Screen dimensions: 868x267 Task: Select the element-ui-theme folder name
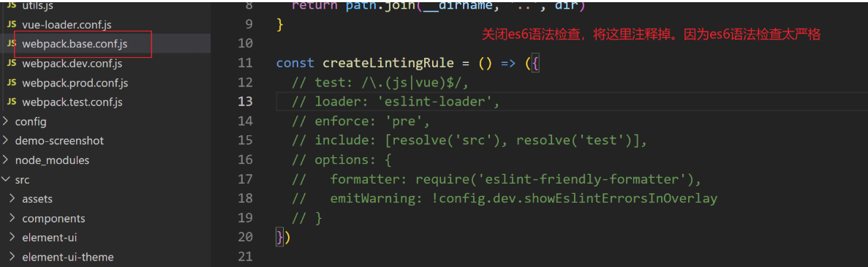tap(67, 257)
